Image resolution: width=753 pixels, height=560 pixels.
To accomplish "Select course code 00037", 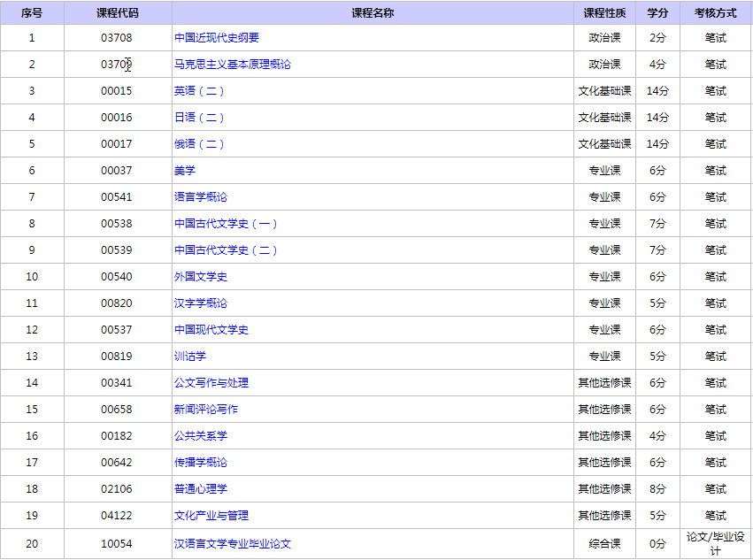I will tap(117, 170).
